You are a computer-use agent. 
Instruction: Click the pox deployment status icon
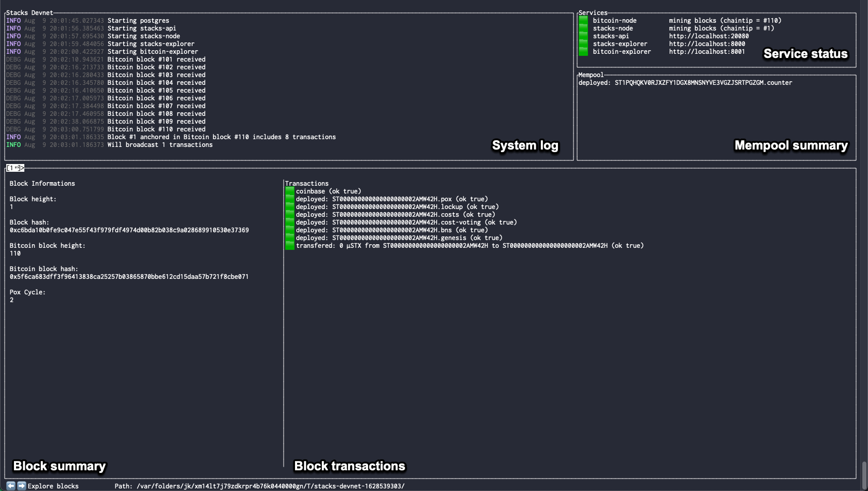[290, 199]
